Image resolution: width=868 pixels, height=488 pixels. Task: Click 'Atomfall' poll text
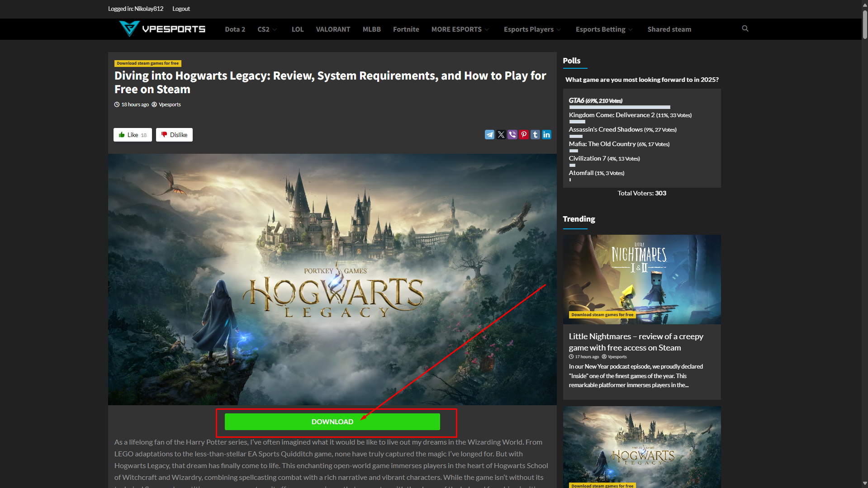pos(596,173)
